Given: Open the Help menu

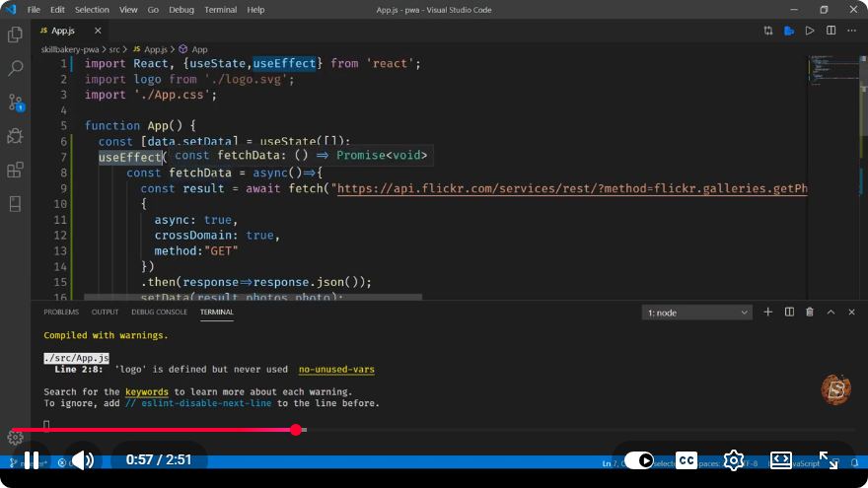Looking at the screenshot, I should [x=255, y=10].
